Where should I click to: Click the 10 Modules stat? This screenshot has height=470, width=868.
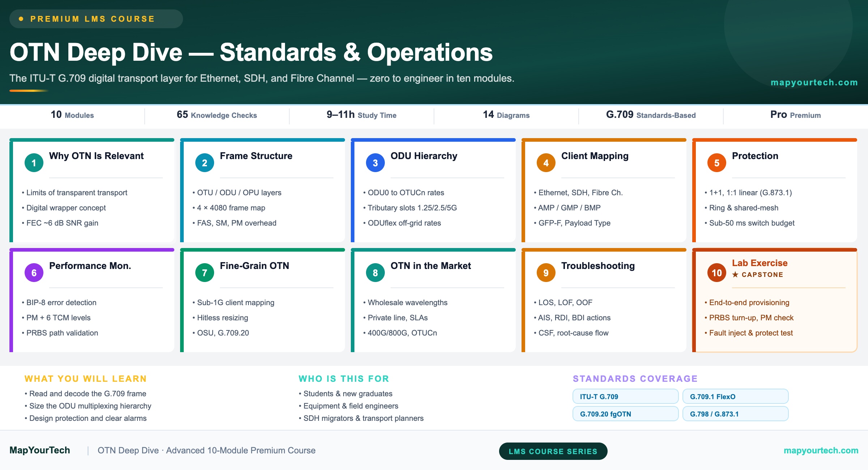[72, 115]
